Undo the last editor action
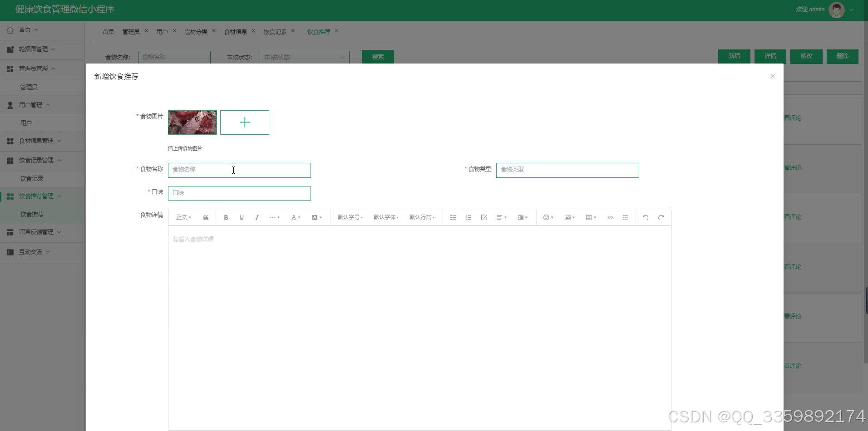This screenshot has height=431, width=868. [x=646, y=217]
